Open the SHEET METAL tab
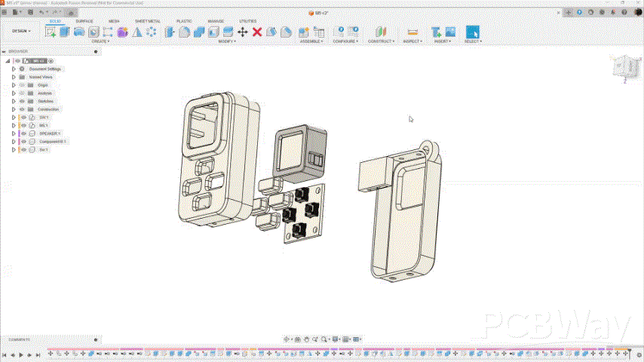Image resolution: width=644 pixels, height=362 pixels. pyautogui.click(x=147, y=21)
